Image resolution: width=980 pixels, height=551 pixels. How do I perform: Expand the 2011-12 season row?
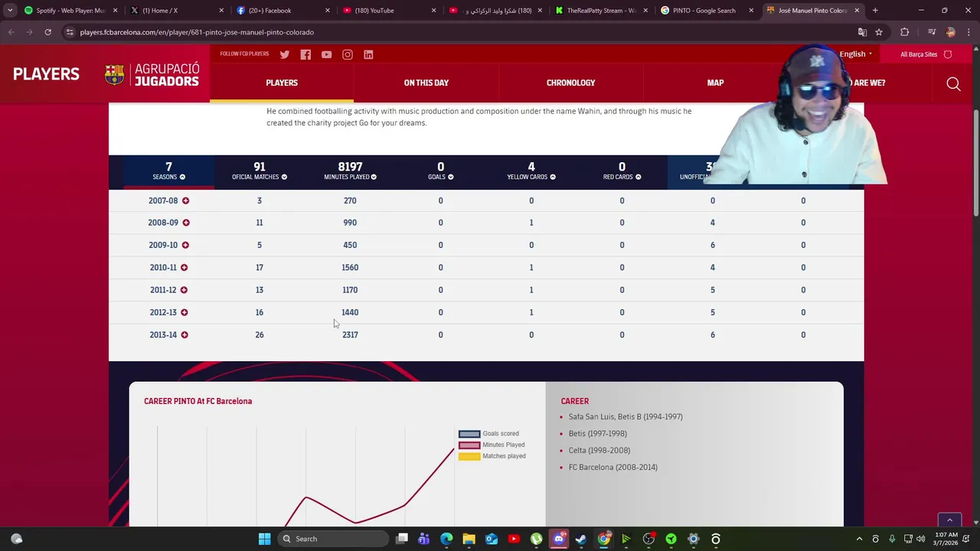pyautogui.click(x=184, y=290)
